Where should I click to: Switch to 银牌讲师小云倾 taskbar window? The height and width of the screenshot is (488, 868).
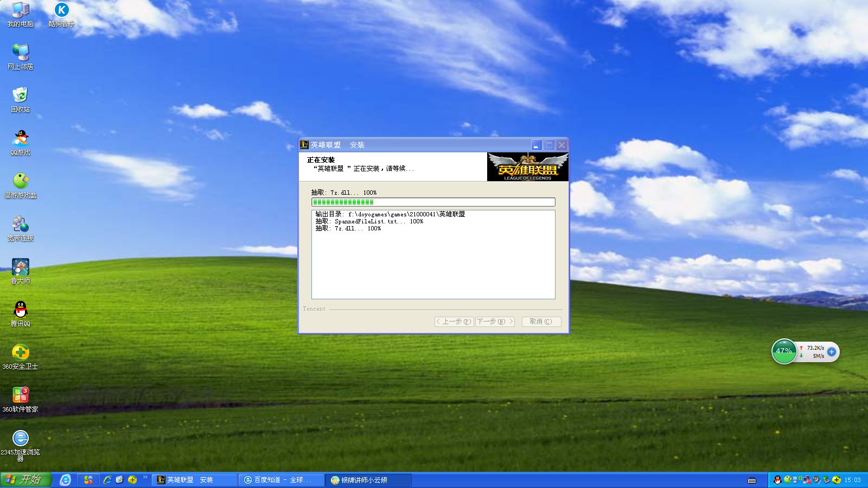click(x=368, y=480)
